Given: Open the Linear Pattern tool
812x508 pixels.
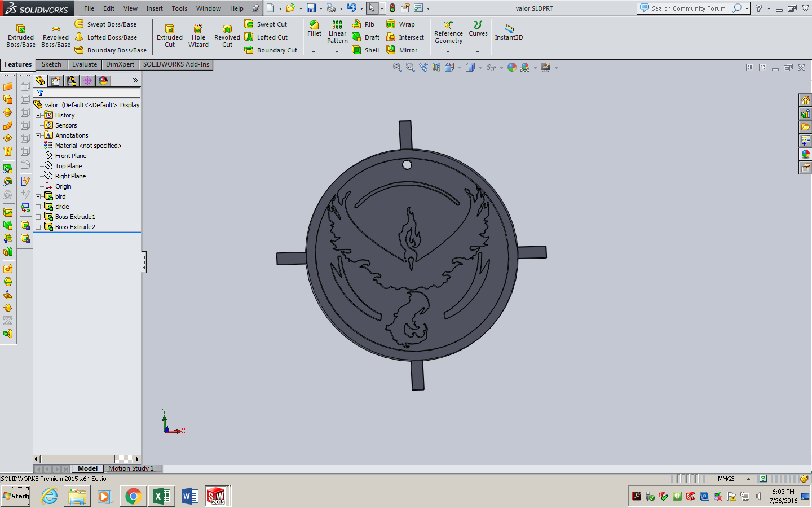Looking at the screenshot, I should click(x=337, y=34).
